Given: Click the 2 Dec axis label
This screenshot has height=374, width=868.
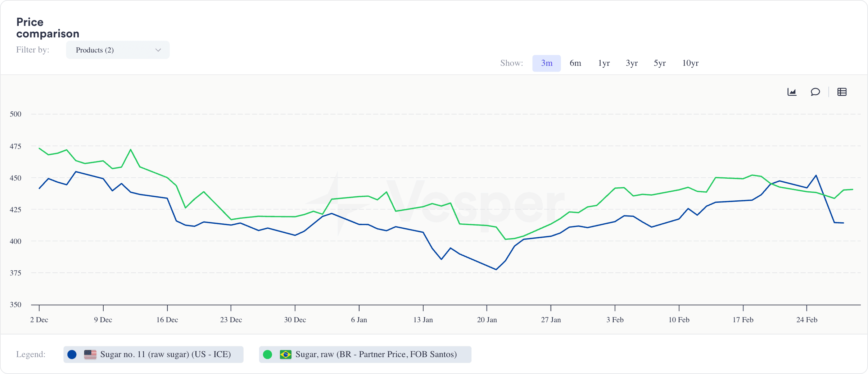Looking at the screenshot, I should coord(39,320).
